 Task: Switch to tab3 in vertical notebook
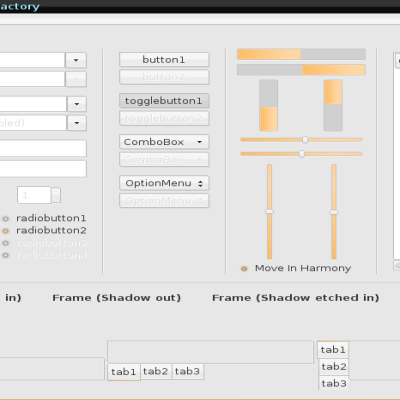(334, 384)
